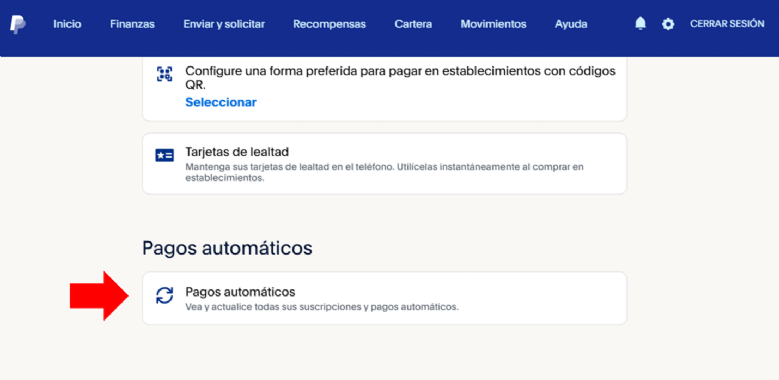Click the 'Vea y actualice todas sus suscripciones' description

tap(322, 307)
